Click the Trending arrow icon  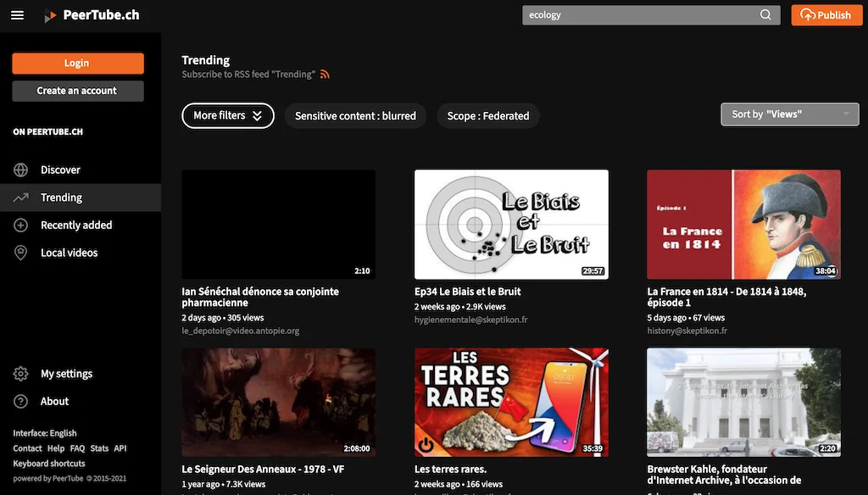pos(20,197)
